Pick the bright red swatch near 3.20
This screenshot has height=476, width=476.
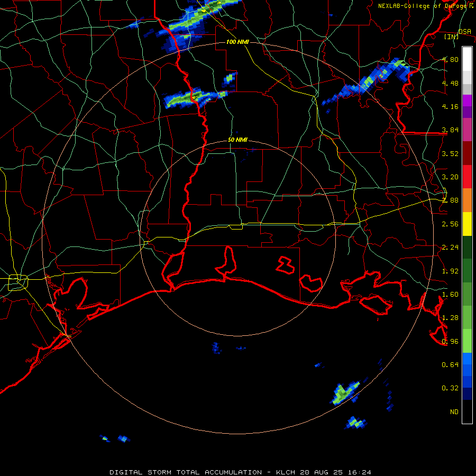point(467,177)
